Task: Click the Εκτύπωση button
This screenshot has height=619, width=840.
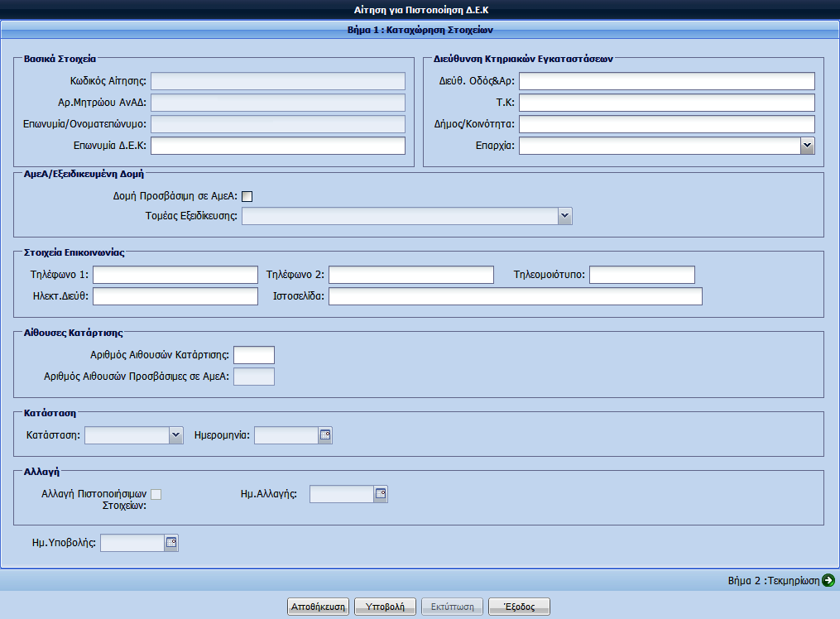Action: click(x=453, y=607)
